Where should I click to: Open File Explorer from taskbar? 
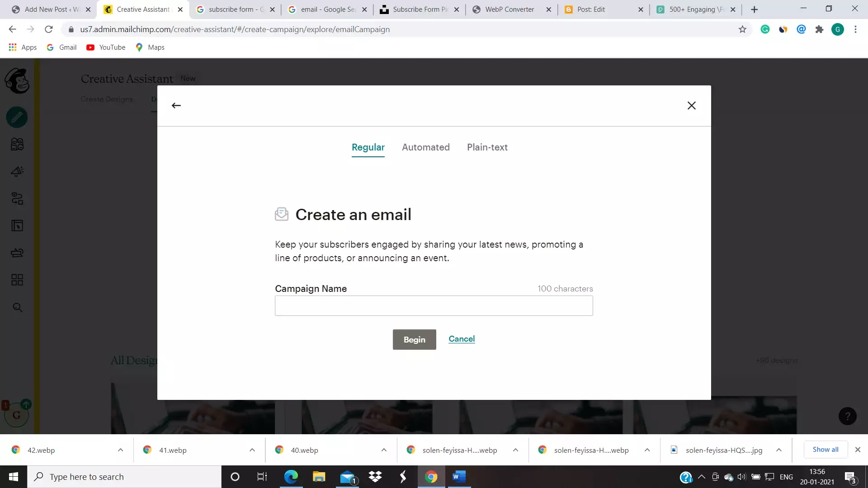coord(319,477)
